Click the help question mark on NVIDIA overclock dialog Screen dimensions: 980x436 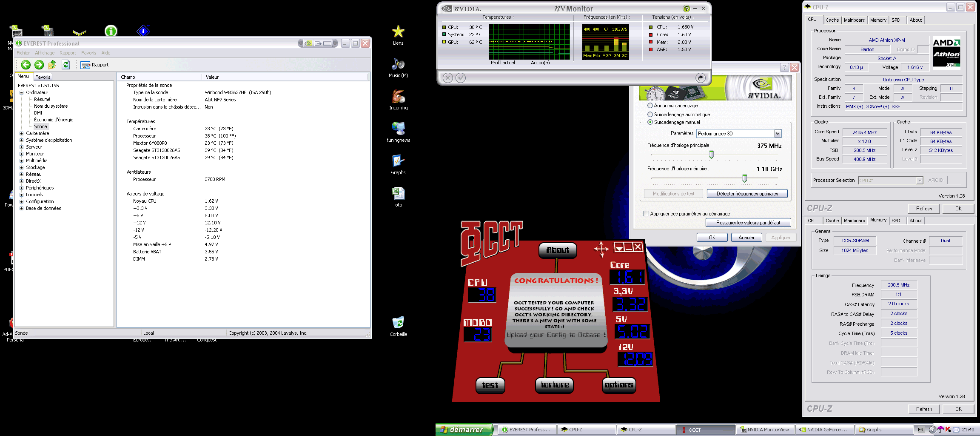click(x=784, y=67)
